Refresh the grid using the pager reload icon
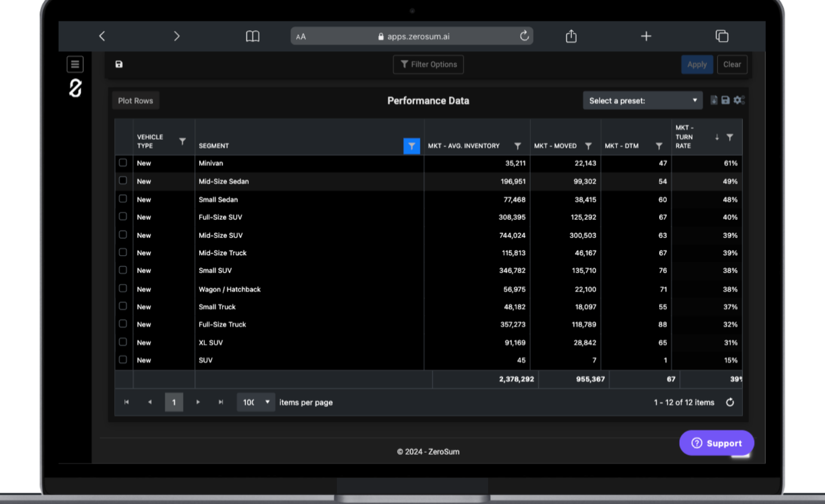Viewport: 825px width, 504px height. 730,402
